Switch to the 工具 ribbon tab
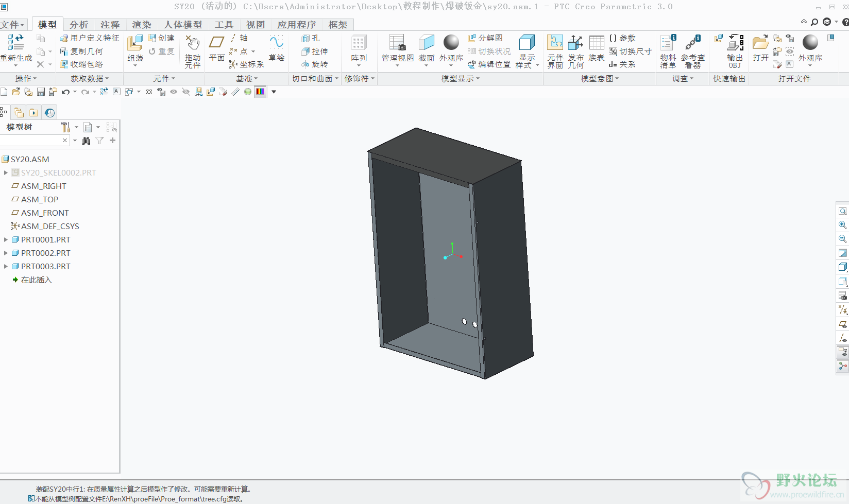 pyautogui.click(x=224, y=25)
